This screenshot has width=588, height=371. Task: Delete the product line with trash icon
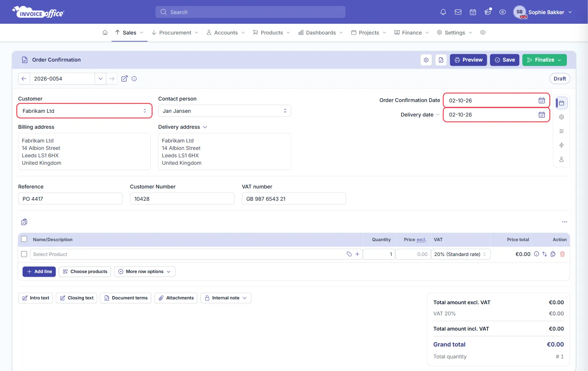562,254
